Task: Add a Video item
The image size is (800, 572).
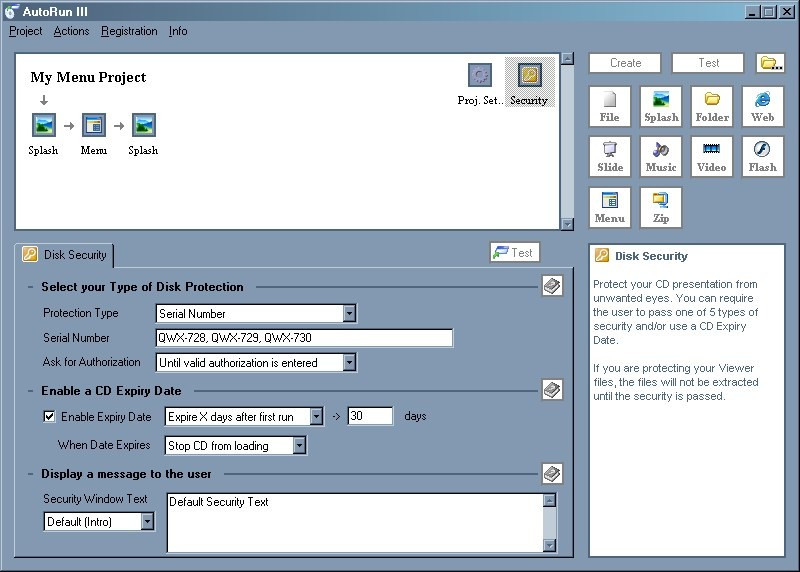Action: (x=712, y=157)
